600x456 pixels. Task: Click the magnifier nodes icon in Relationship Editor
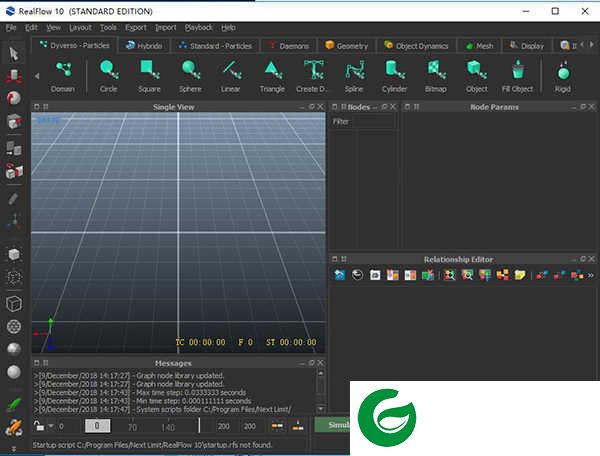coord(467,275)
